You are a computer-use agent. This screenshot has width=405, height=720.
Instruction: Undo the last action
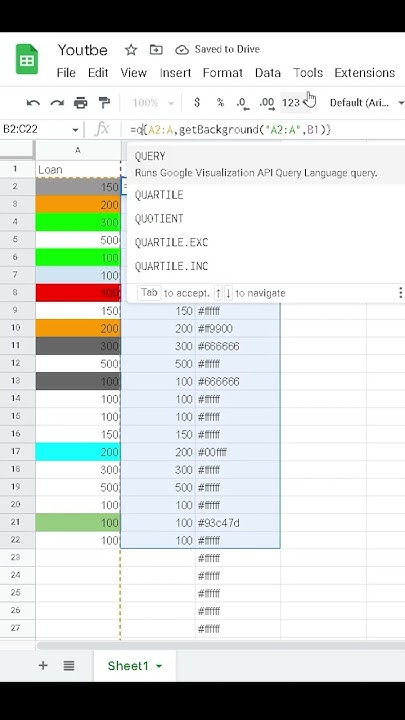(x=33, y=103)
